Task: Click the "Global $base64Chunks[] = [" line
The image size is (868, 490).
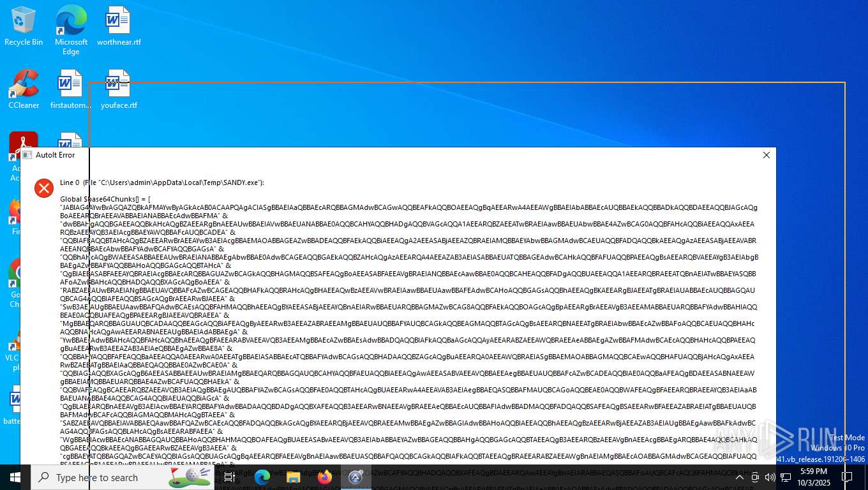Action: 105,199
